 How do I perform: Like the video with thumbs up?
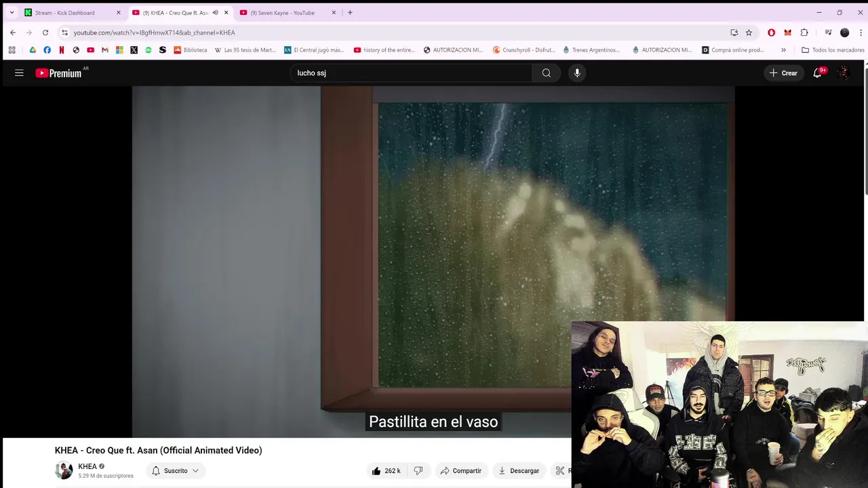[x=386, y=470]
